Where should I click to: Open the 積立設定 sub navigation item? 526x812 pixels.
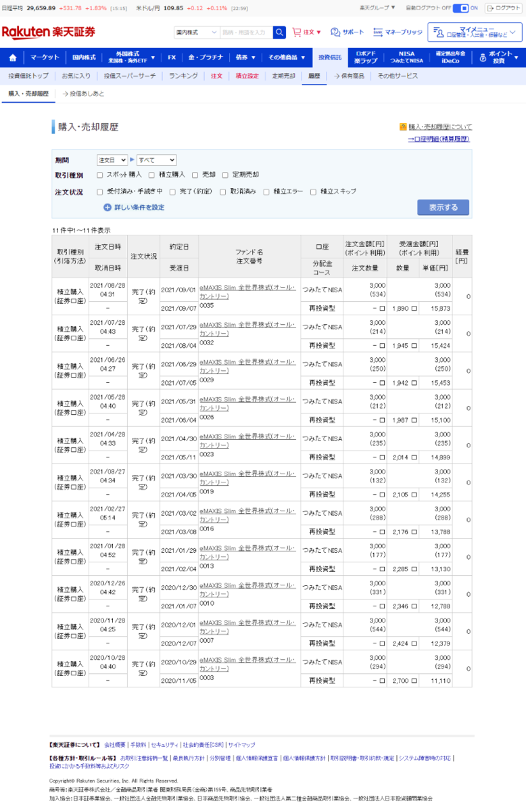coord(247,76)
